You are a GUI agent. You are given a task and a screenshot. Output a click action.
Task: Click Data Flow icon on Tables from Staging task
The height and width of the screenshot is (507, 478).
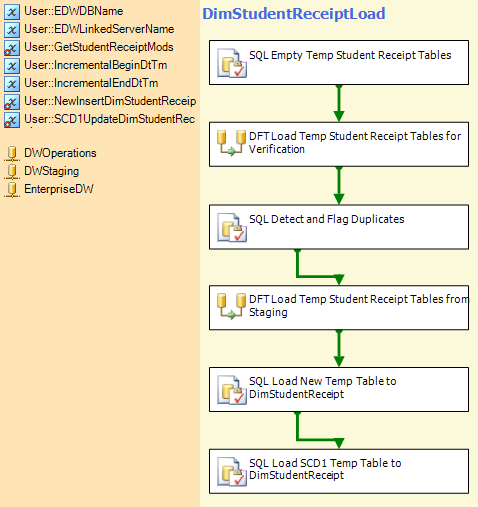(x=232, y=306)
